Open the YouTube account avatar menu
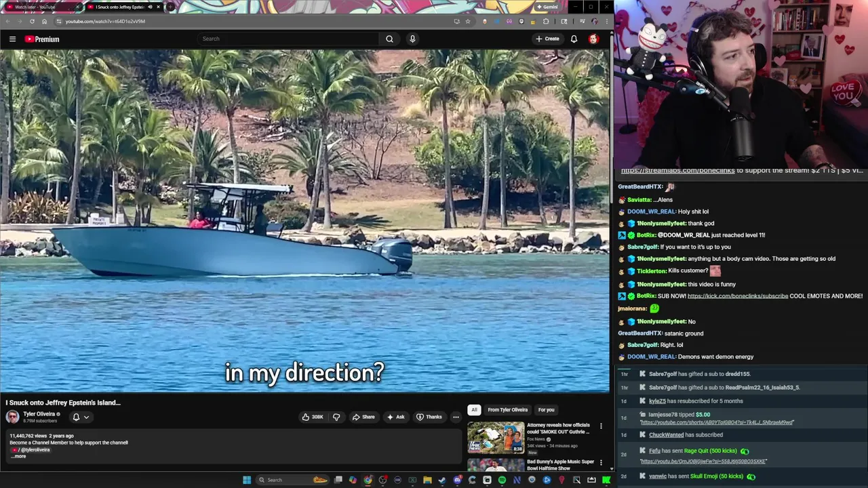The image size is (868, 488). click(x=593, y=39)
